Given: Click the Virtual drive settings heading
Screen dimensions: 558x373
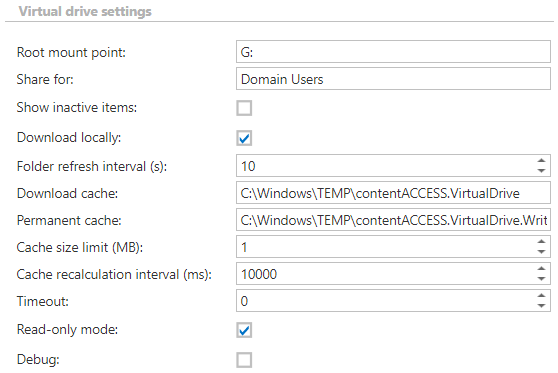Looking at the screenshot, I should coord(85,11).
